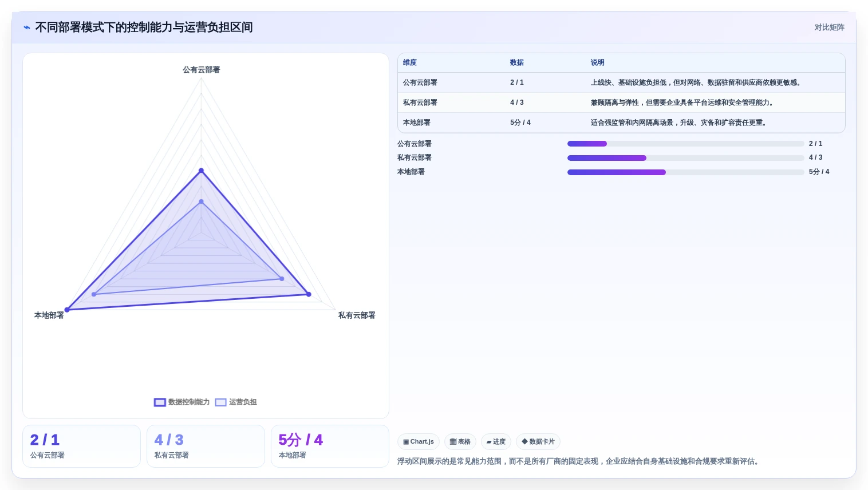Click the 本地部署 progress bar
The height and width of the screenshot is (490, 868).
coord(686,172)
